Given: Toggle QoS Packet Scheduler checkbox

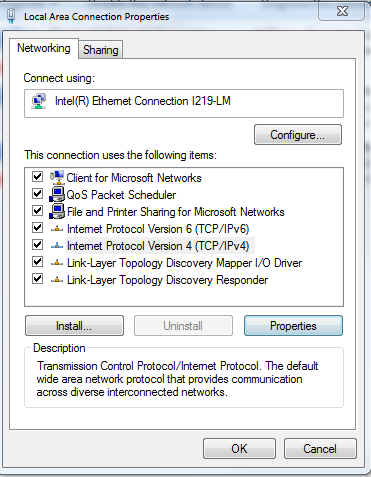Looking at the screenshot, I should (37, 194).
